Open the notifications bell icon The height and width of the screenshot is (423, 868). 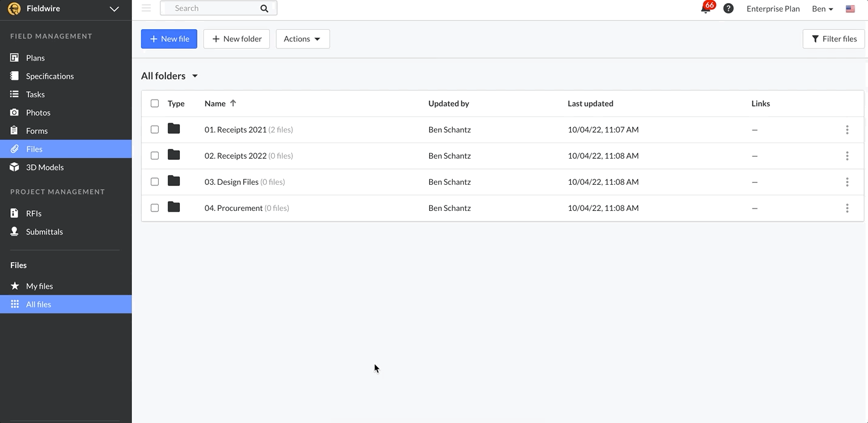(x=706, y=9)
